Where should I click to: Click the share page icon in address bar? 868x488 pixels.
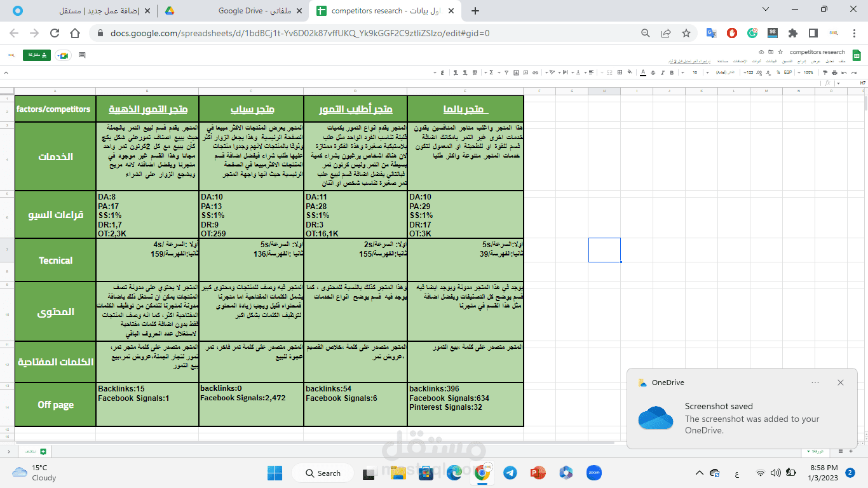pos(666,33)
